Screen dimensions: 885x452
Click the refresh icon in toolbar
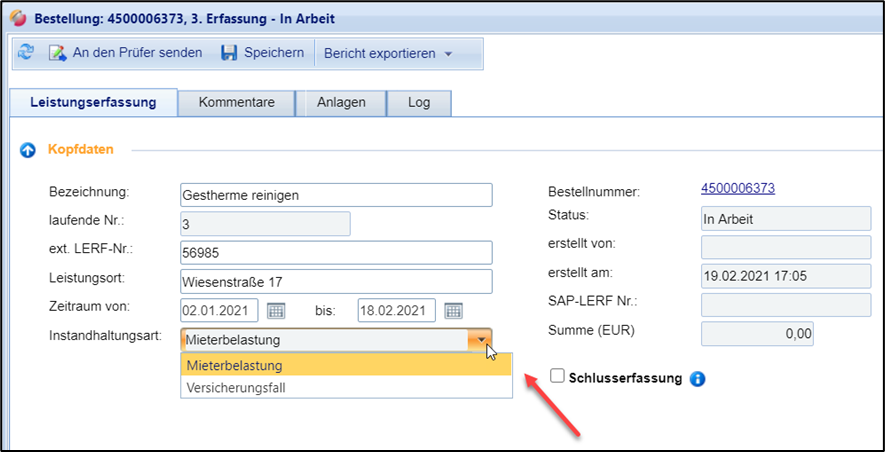[26, 52]
